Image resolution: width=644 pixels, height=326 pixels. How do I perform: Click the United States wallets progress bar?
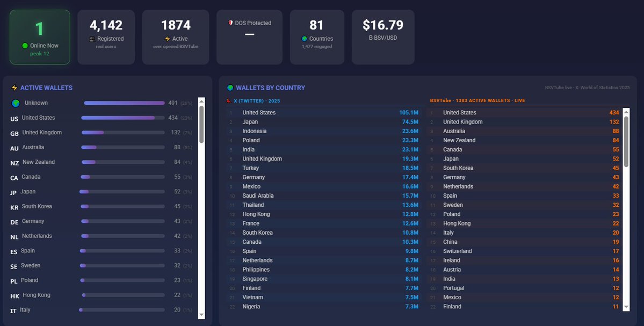coord(123,118)
